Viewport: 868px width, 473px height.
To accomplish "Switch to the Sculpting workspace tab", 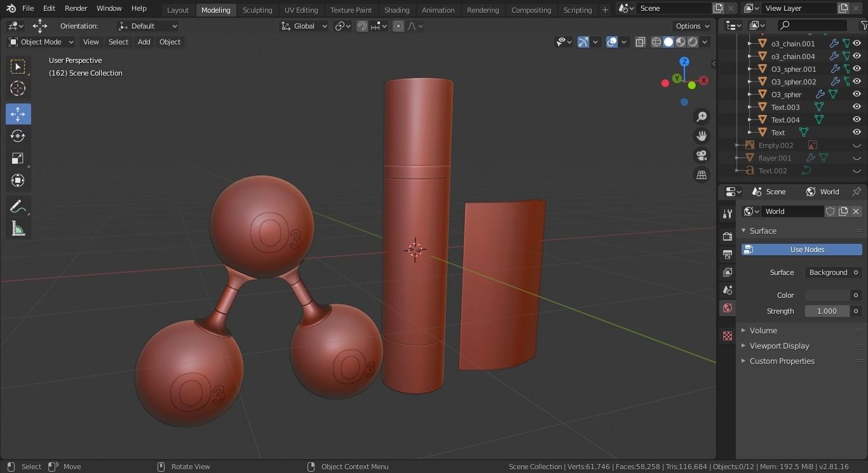I will pyautogui.click(x=257, y=10).
